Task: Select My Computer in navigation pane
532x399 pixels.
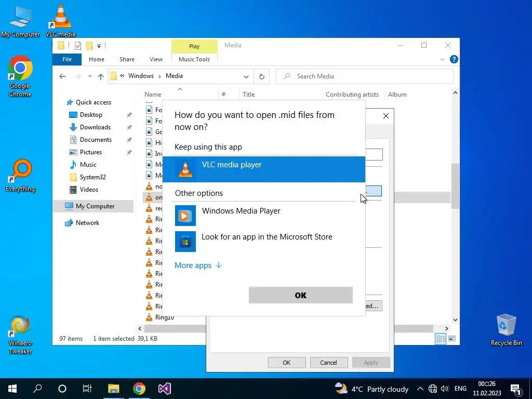Action: 94,206
